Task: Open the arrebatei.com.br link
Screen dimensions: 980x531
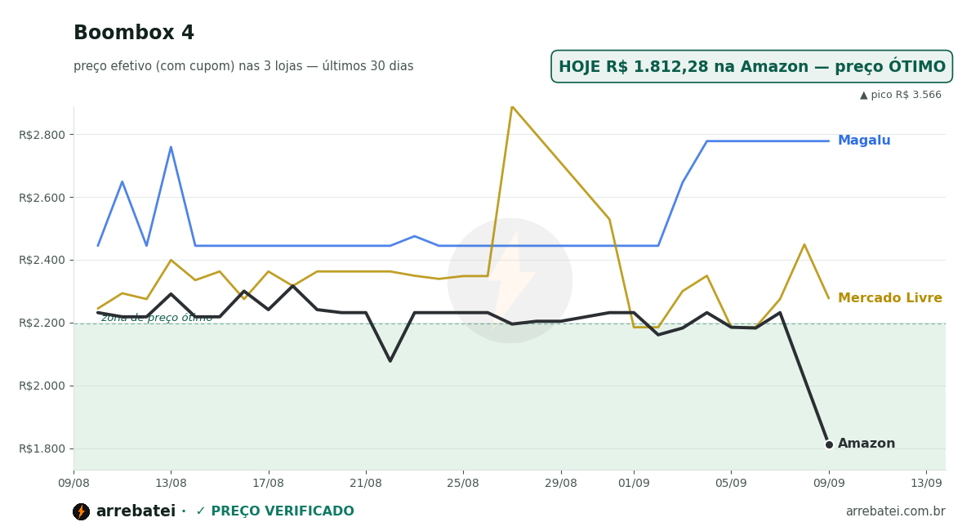Action: [x=895, y=511]
